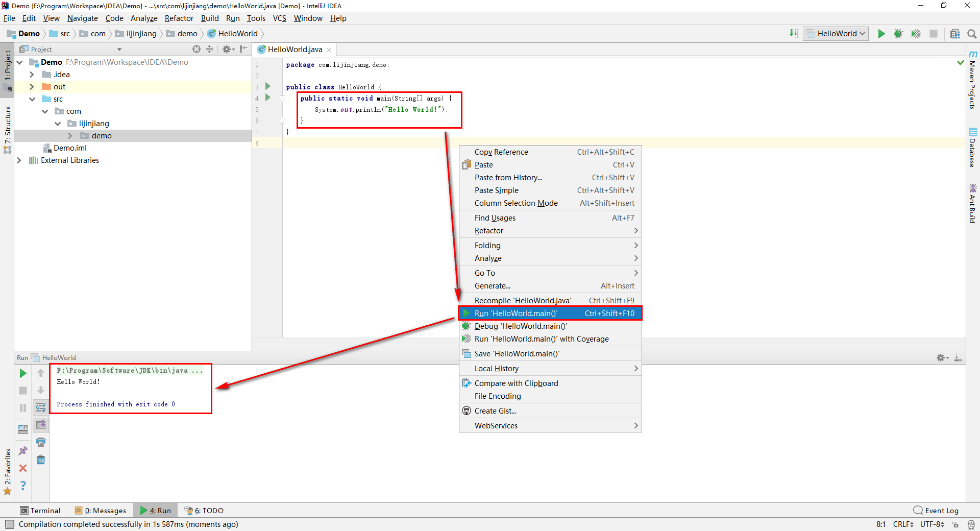Stop process button in Run panel
Screen dimensions: 980x531
(23, 391)
